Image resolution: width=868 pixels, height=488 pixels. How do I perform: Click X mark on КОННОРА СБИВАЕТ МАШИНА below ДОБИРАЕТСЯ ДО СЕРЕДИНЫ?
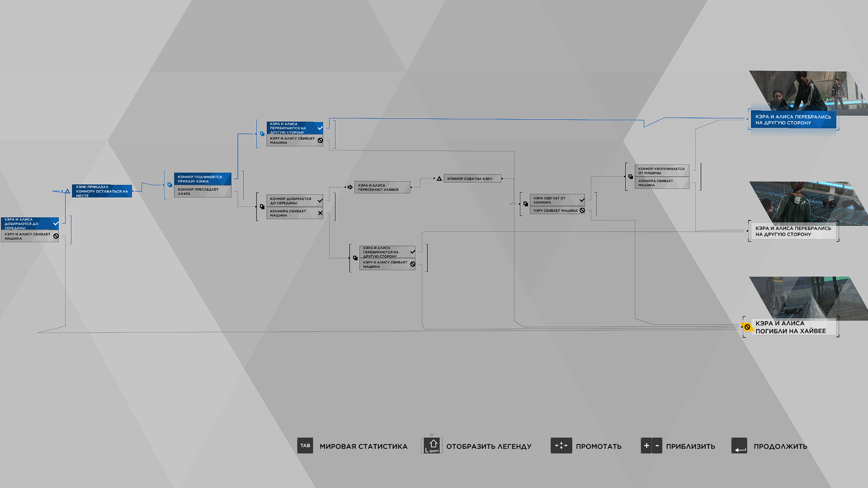pyautogui.click(x=320, y=213)
